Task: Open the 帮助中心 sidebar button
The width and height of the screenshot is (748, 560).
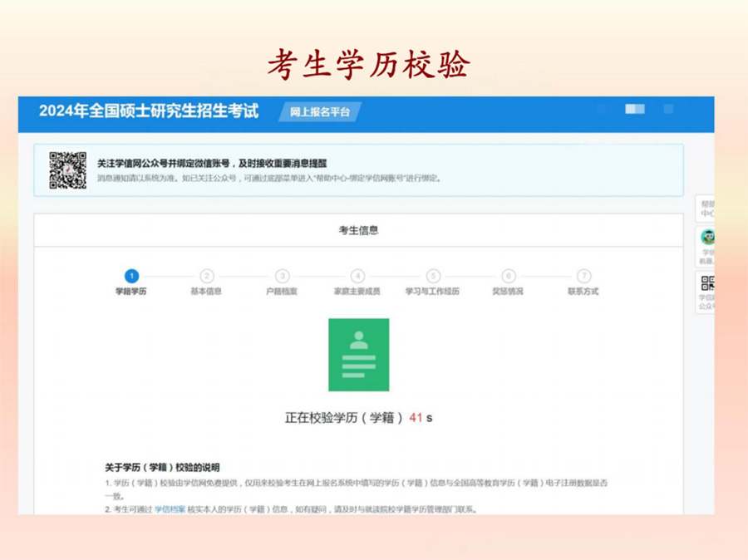Action: click(706, 209)
